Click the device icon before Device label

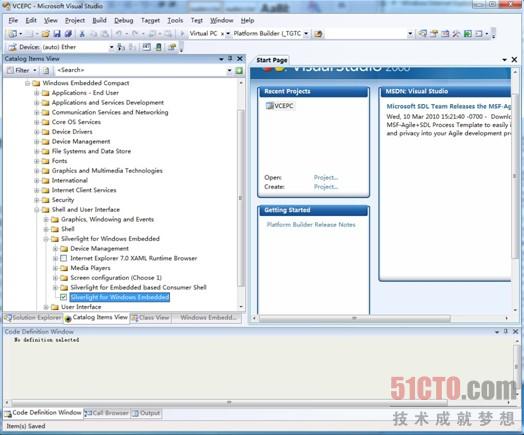coord(12,47)
